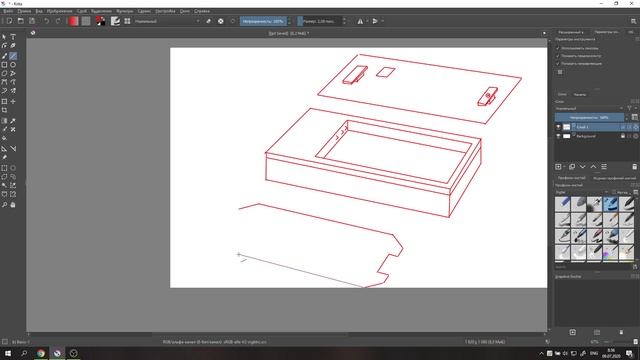Open the Фильтры menu

pos(124,11)
